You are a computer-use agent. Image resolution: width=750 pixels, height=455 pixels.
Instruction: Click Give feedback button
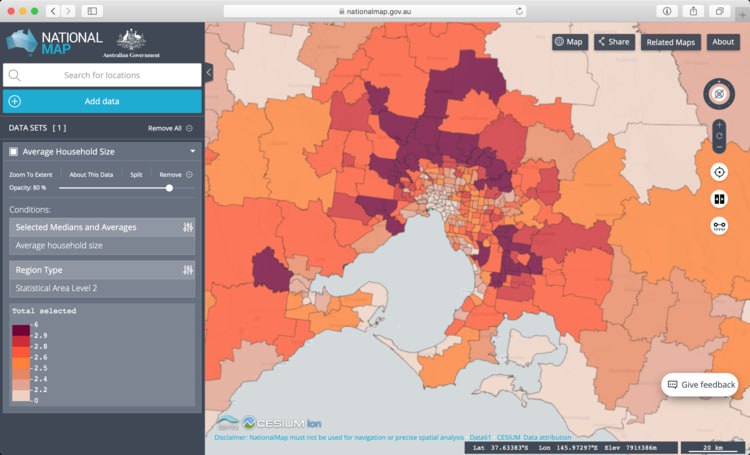pos(700,385)
